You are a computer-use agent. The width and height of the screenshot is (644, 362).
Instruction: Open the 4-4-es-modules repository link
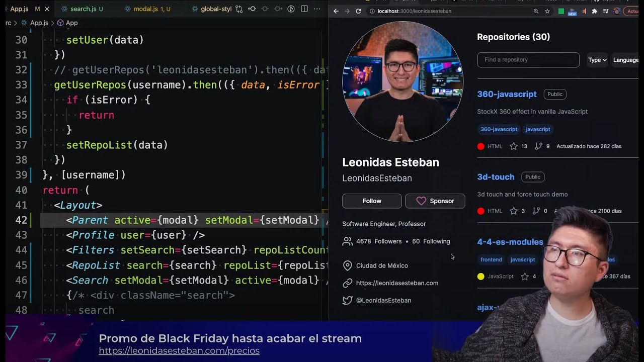tap(510, 242)
